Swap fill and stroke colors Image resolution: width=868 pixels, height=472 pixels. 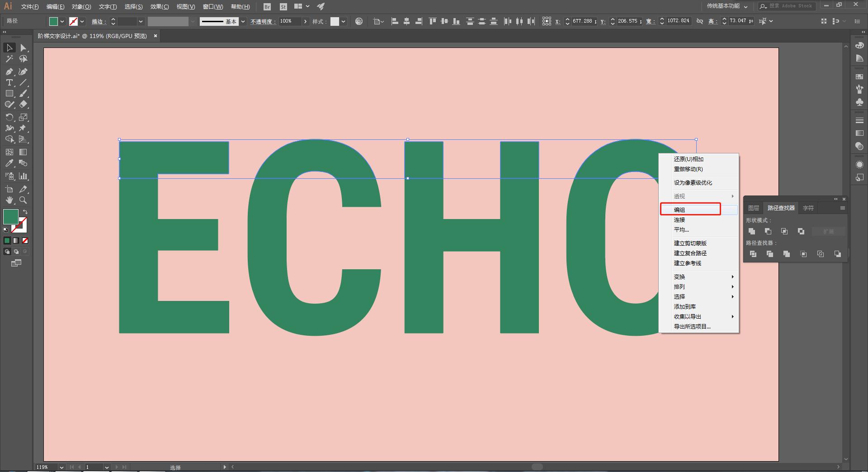25,212
